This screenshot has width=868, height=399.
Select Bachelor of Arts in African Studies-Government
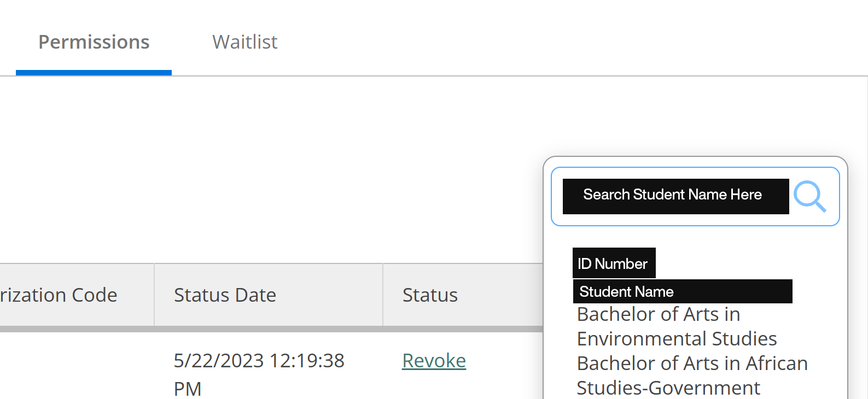click(x=691, y=375)
